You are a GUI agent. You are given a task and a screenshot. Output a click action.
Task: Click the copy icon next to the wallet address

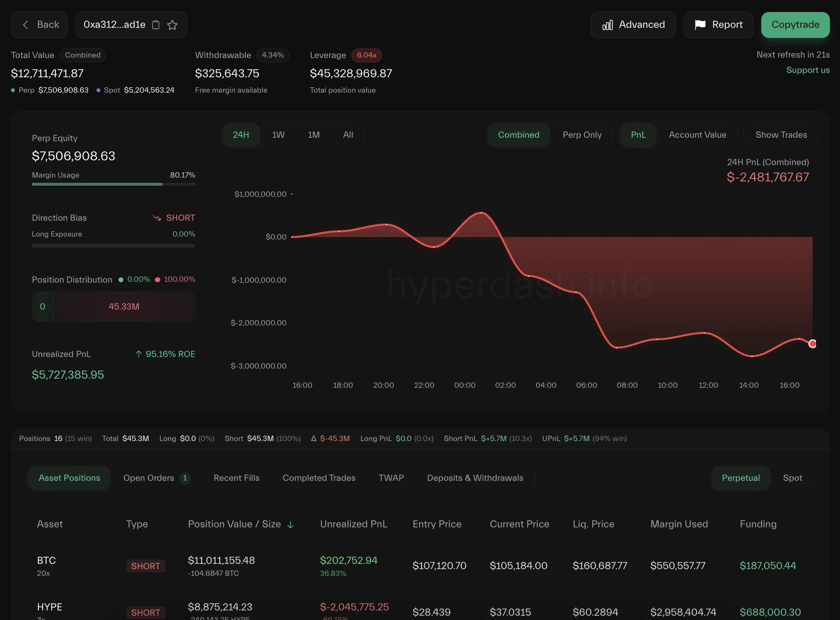point(155,24)
